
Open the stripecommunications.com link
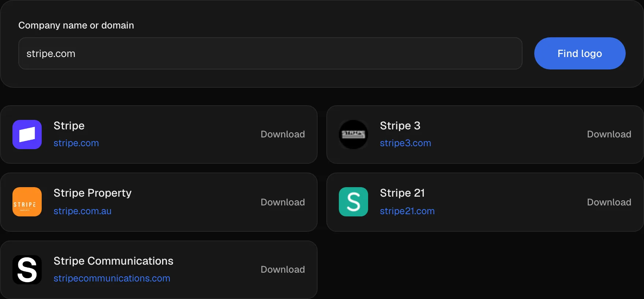coord(112,278)
